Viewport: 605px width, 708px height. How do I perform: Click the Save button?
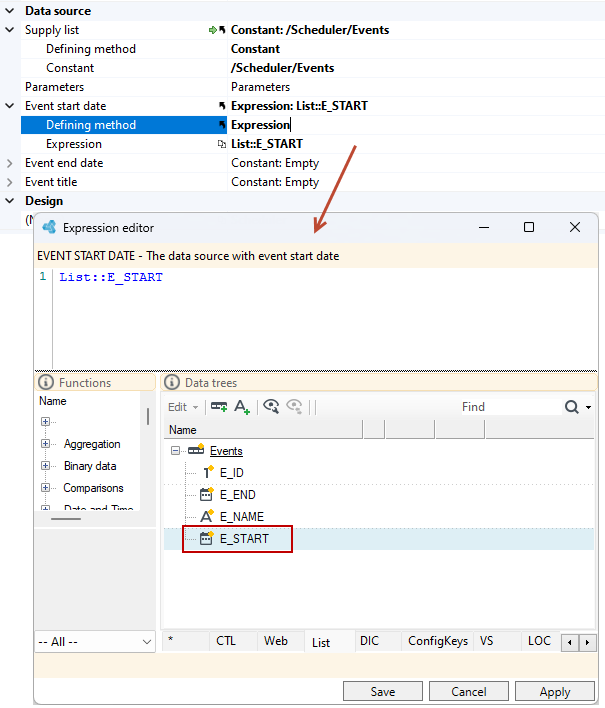click(383, 691)
